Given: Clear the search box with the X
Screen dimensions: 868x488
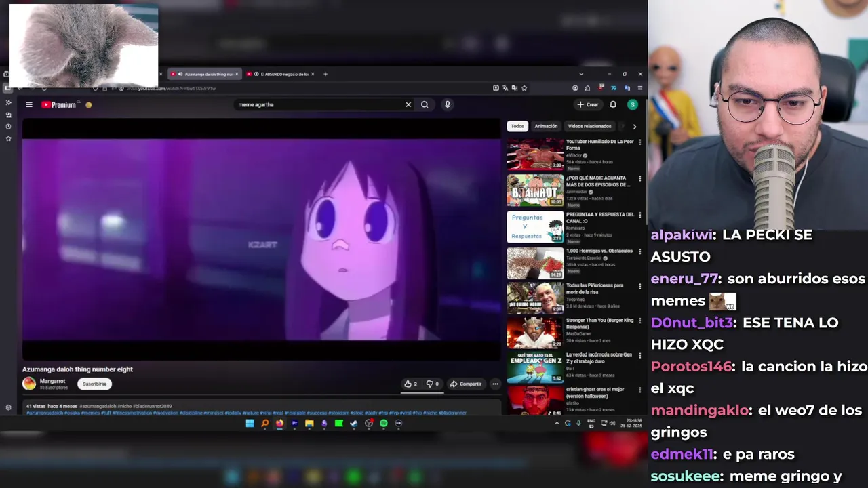Looking at the screenshot, I should (x=408, y=104).
